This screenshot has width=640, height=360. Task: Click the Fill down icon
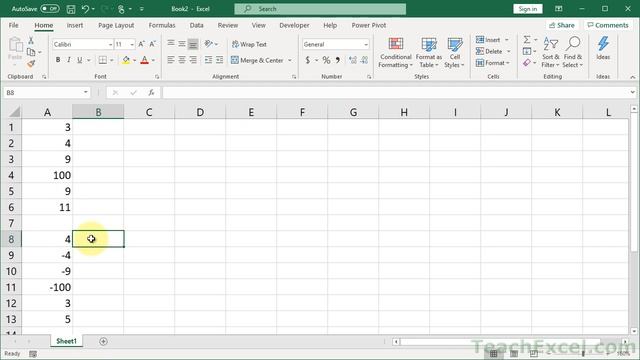pos(527,51)
